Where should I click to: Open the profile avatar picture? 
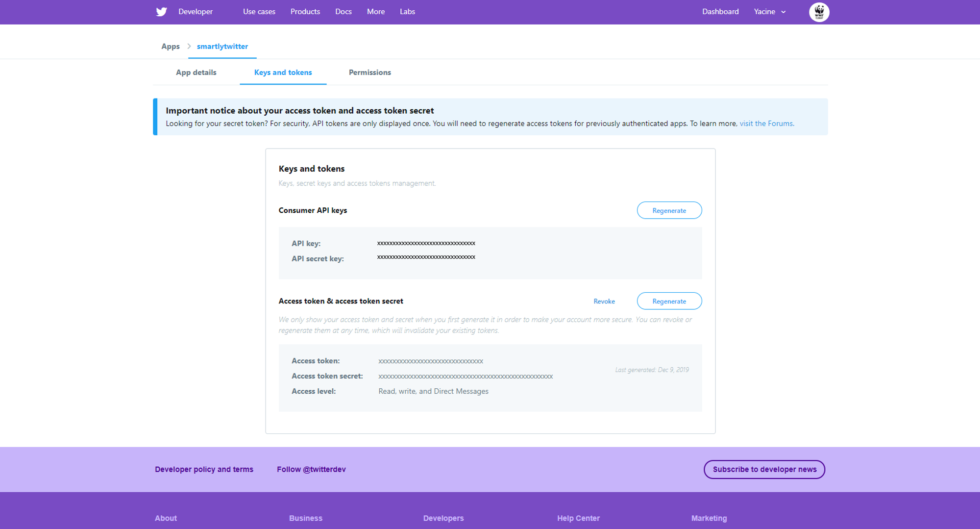coord(819,12)
